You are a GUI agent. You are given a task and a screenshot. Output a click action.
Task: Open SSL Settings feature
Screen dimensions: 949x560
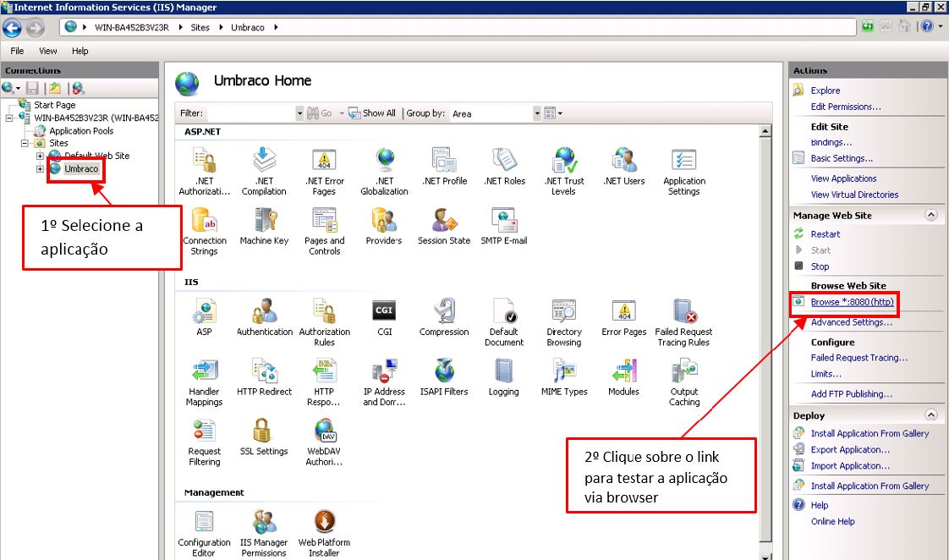(264, 436)
